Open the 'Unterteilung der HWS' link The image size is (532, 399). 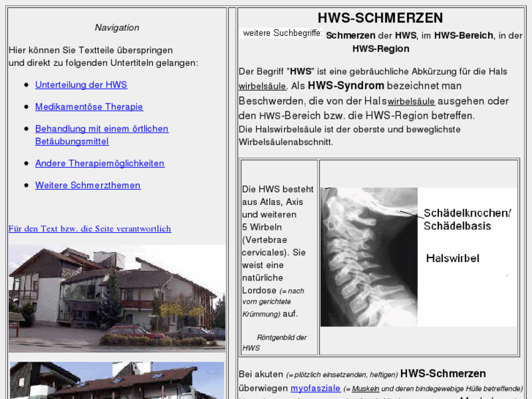(x=81, y=85)
